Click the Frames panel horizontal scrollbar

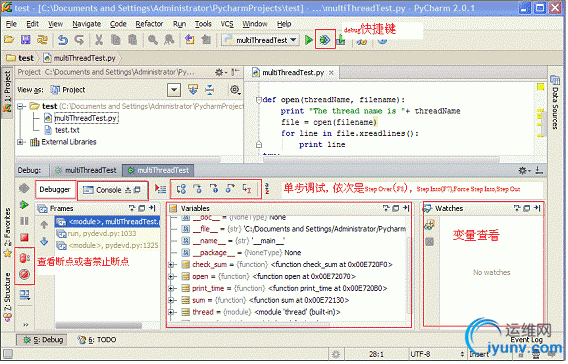pos(99,326)
